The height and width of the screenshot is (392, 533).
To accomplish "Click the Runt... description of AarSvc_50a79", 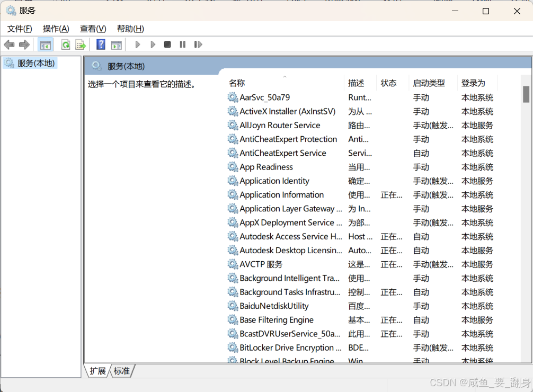I will [x=360, y=97].
